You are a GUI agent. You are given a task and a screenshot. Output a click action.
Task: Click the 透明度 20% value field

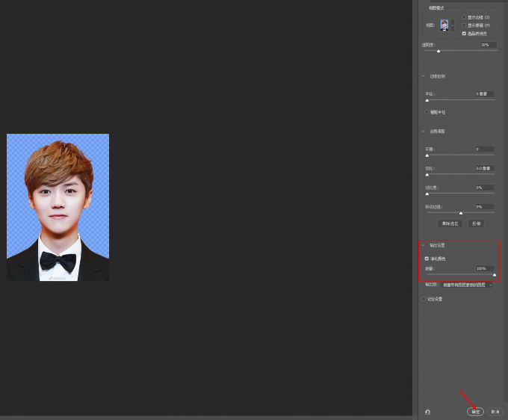click(489, 45)
